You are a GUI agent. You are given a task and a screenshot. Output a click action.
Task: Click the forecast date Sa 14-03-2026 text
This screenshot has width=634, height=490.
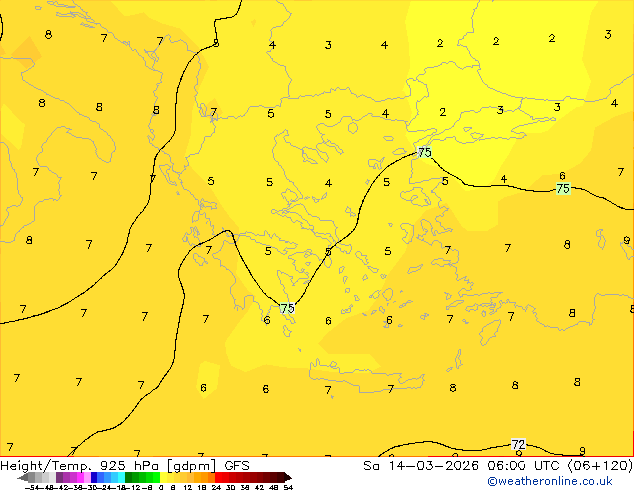coord(421,466)
